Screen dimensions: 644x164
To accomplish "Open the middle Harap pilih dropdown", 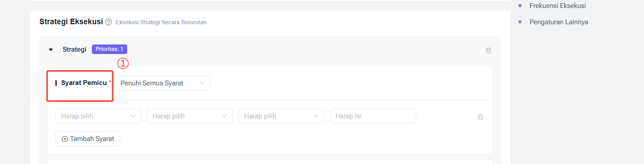I will (x=190, y=116).
